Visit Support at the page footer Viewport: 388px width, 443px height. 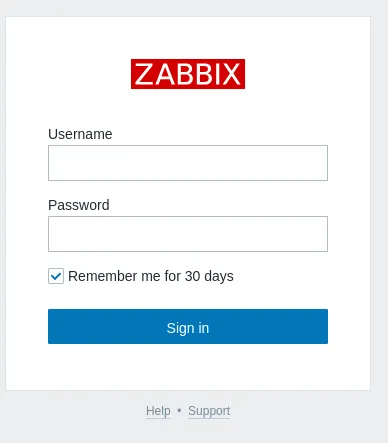tap(209, 411)
